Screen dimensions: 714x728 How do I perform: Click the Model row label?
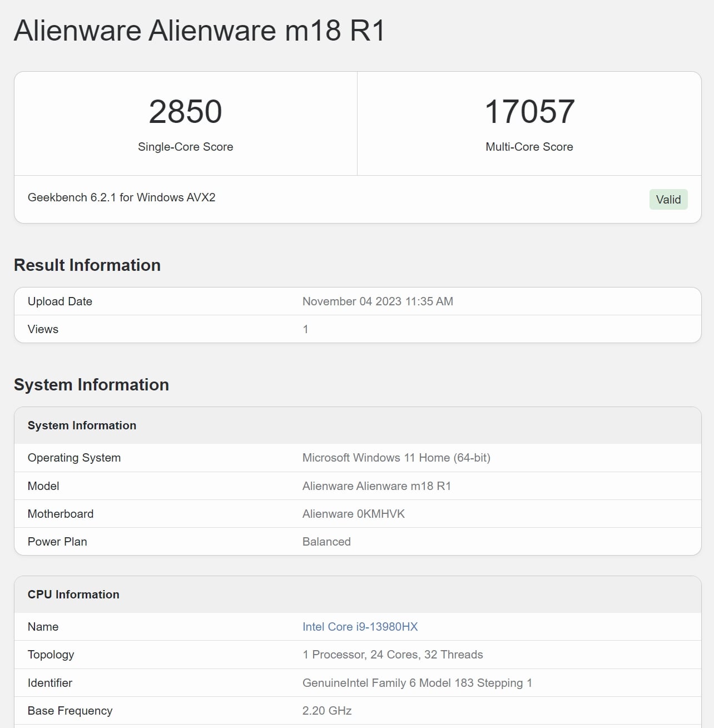[x=43, y=486]
